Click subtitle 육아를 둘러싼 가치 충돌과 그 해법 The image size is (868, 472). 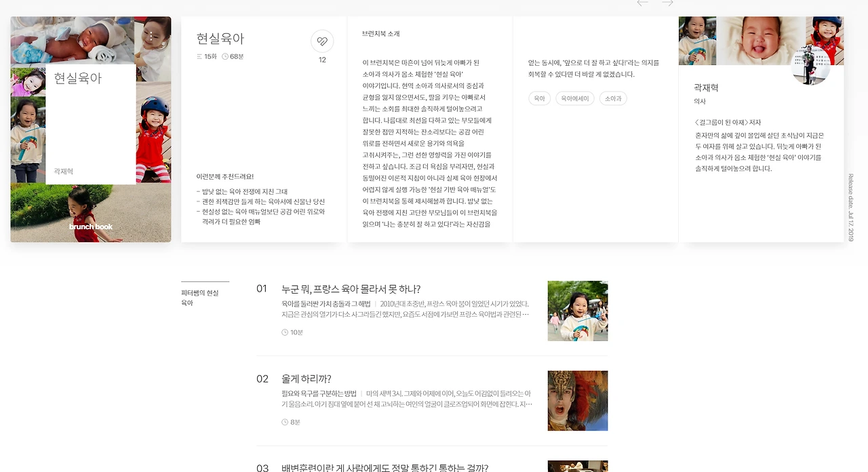point(326,304)
